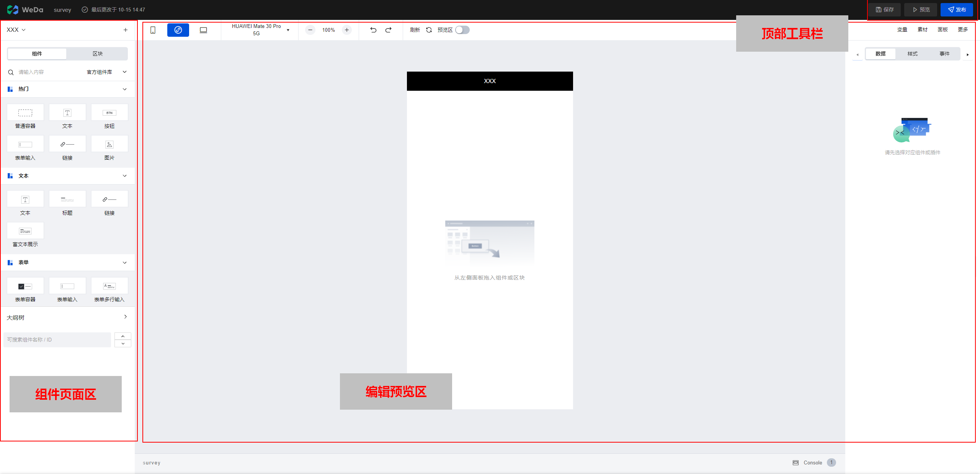Select the mini program view icon
This screenshot has width=980, height=474.
(178, 30)
